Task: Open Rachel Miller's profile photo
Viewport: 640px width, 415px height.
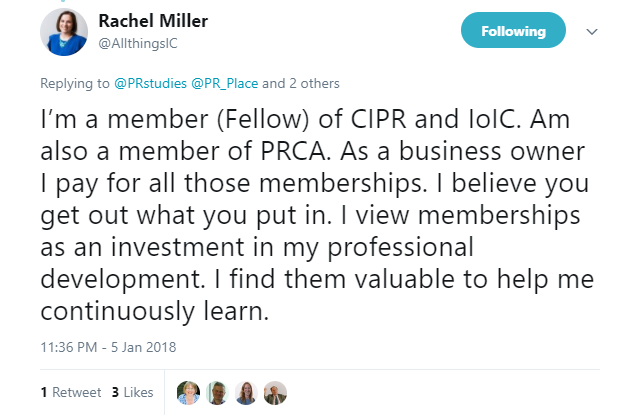Action: (64, 32)
